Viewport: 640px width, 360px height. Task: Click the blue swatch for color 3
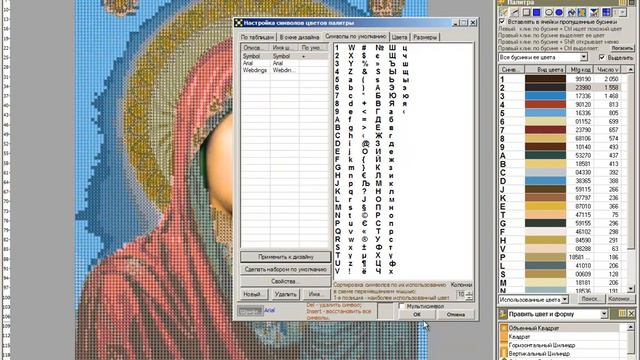(x=545, y=96)
